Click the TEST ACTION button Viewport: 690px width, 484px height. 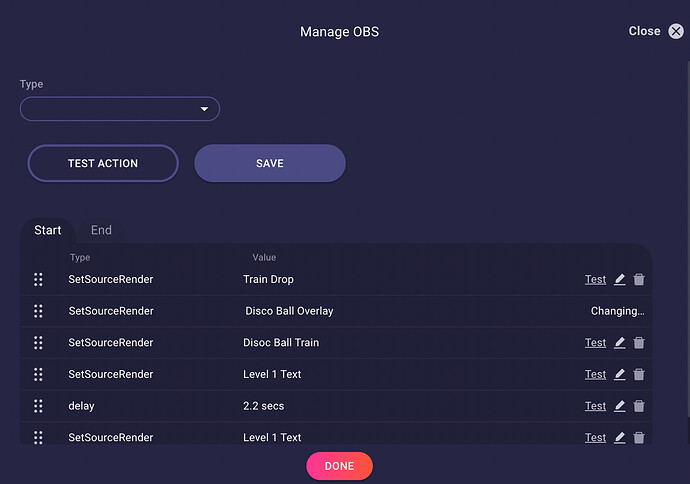103,163
